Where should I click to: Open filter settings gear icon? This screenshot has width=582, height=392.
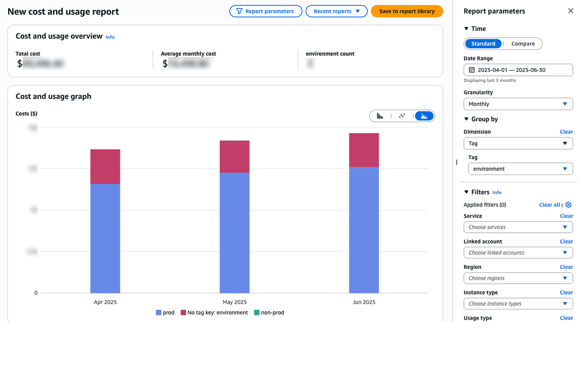(568, 205)
